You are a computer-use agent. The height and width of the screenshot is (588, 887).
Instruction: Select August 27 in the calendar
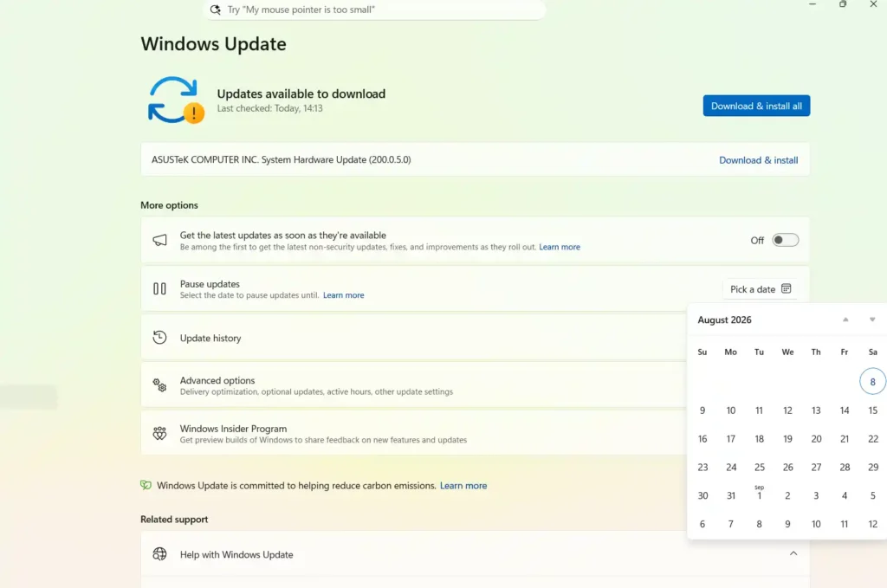point(816,467)
